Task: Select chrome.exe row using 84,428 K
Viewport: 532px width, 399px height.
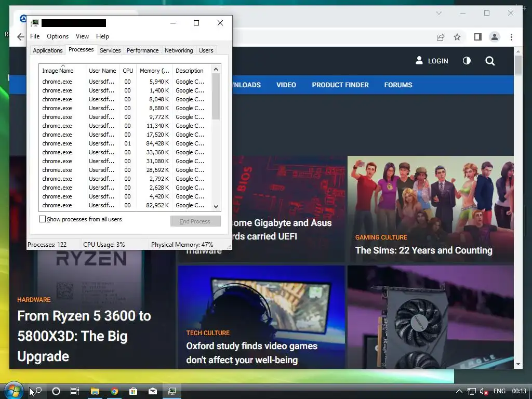Action: 125,143
